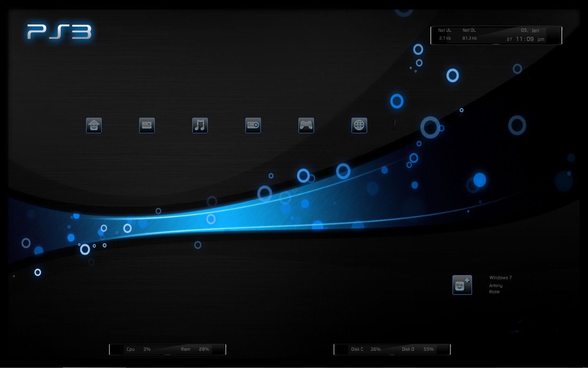The image size is (588, 368).
Task: Open the Network globe icon
Action: tap(359, 126)
